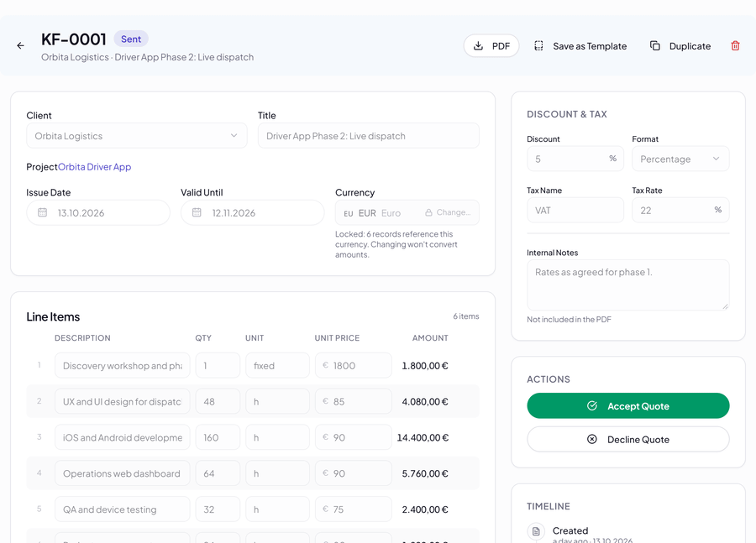Click the back arrow icon
756x543 pixels.
coord(20,46)
